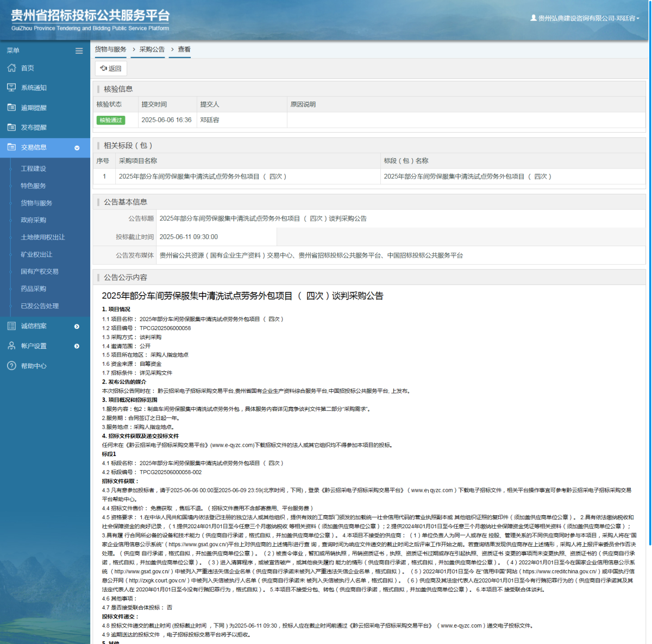Image resolution: width=652 pixels, height=644 pixels.
Task: Click the back-arrow icon on 返回
Action: [x=103, y=68]
